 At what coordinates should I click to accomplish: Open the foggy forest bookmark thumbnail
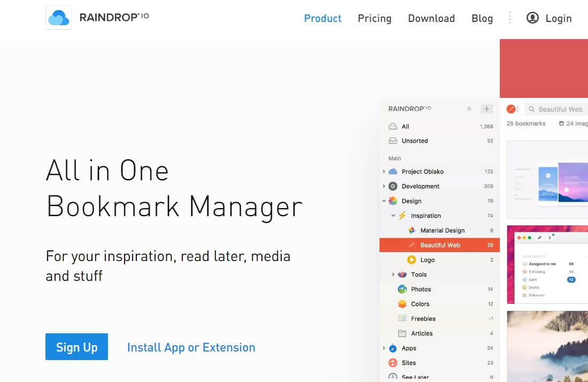pyautogui.click(x=547, y=346)
